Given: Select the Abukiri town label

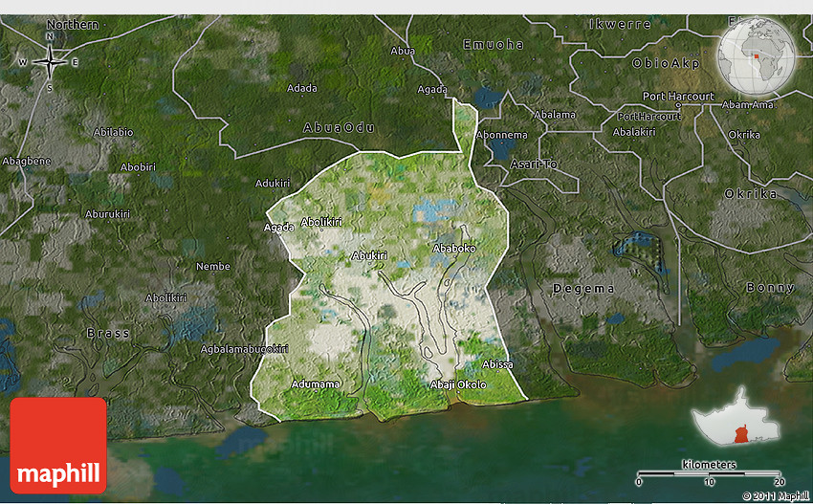Looking at the screenshot, I should pyautogui.click(x=369, y=255).
